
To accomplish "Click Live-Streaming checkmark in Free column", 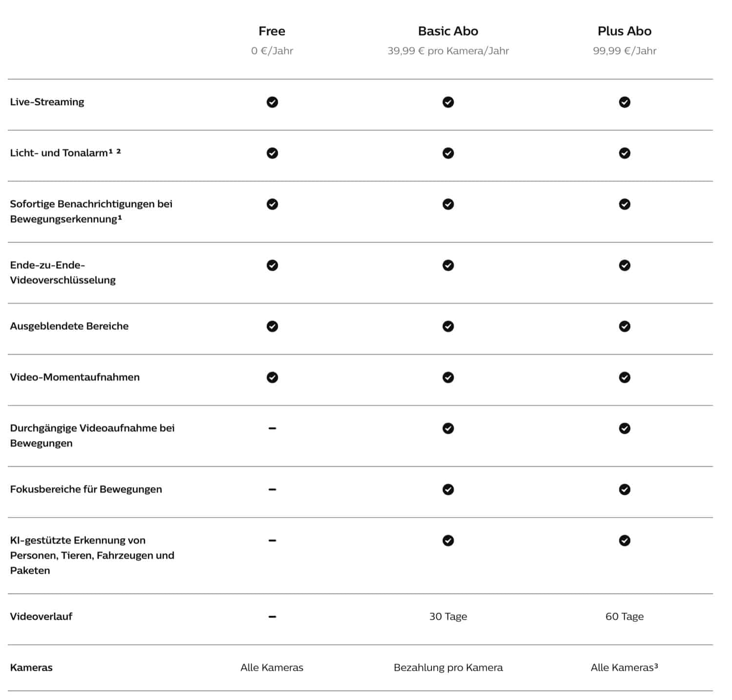I will tap(272, 102).
